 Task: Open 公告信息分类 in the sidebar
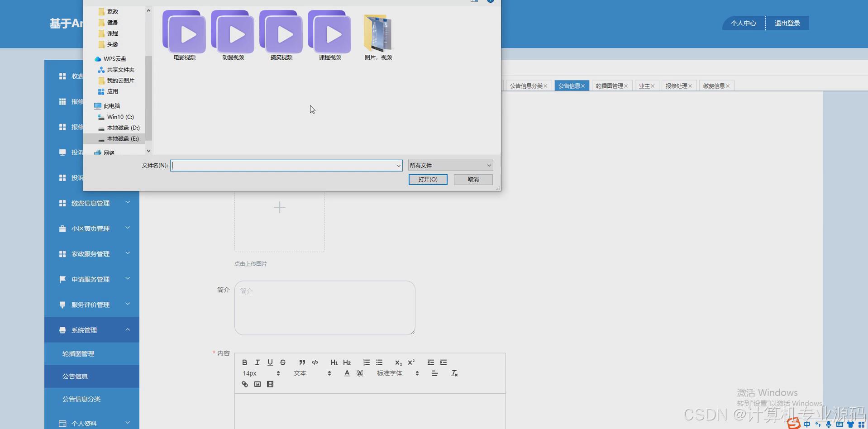point(92,399)
